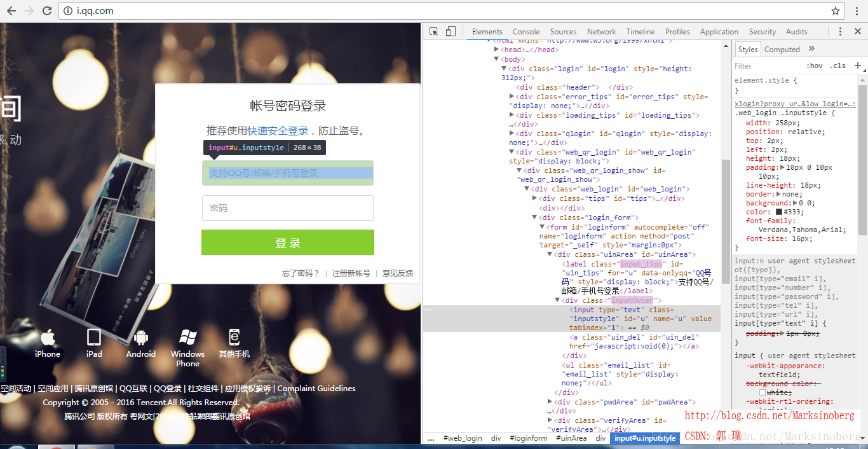Image resolution: width=868 pixels, height=449 pixels.
Task: Select the iPhone download icon
Action: 48,337
